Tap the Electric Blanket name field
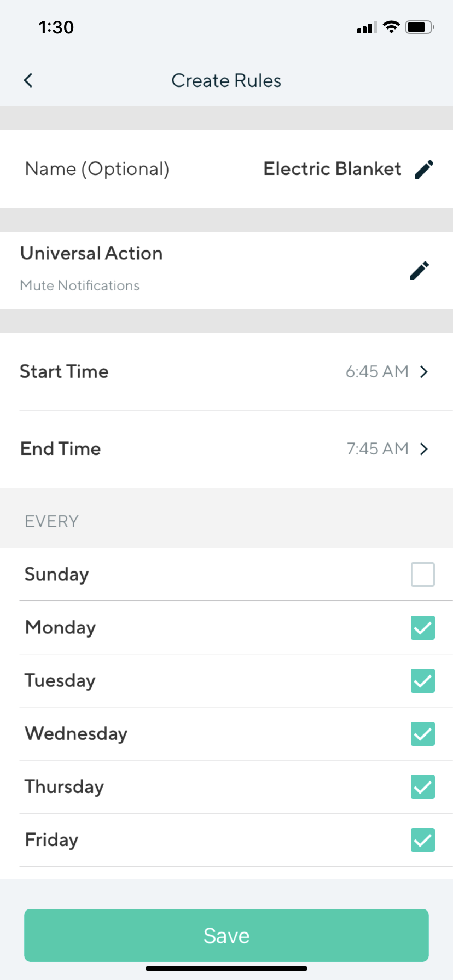Viewport: 453px width, 980px height. [x=332, y=169]
